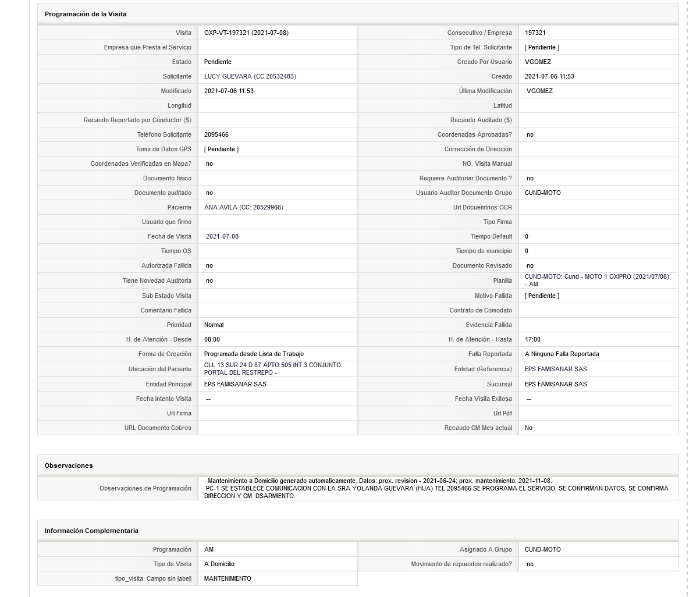Click the Teléfono Solicitante value 2095466
Image resolution: width=700 pixels, height=597 pixels.
[x=216, y=135]
